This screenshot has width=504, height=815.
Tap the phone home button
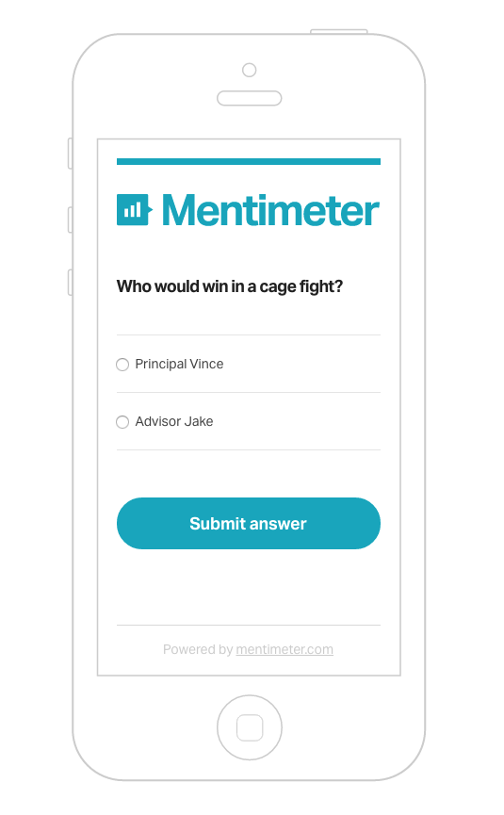pyautogui.click(x=250, y=727)
